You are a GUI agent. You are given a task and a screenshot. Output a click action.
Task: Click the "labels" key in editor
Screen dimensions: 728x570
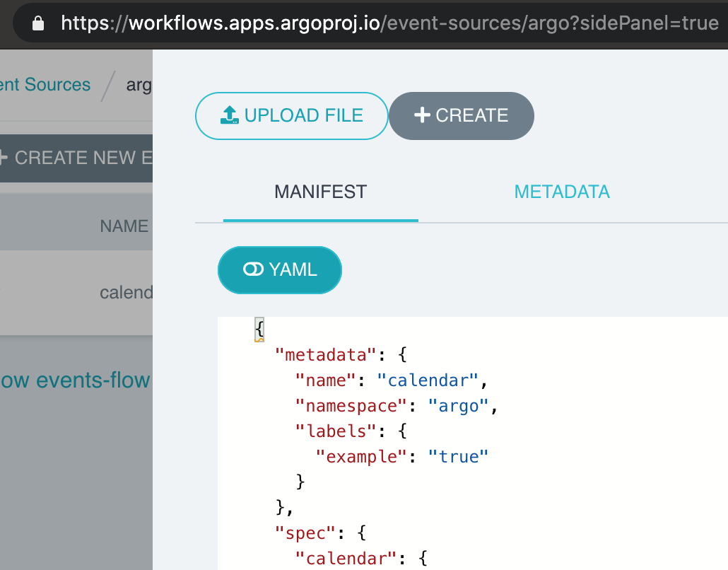pos(336,431)
